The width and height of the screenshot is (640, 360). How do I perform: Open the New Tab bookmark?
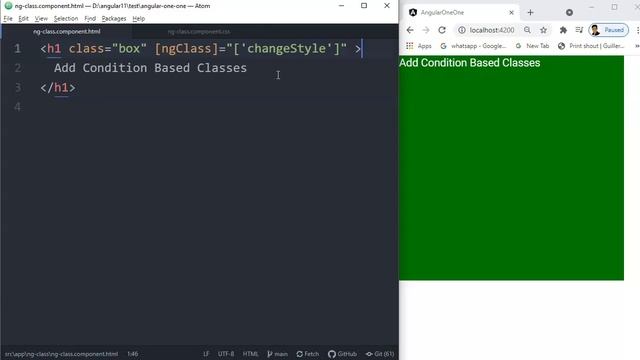[x=532, y=46]
